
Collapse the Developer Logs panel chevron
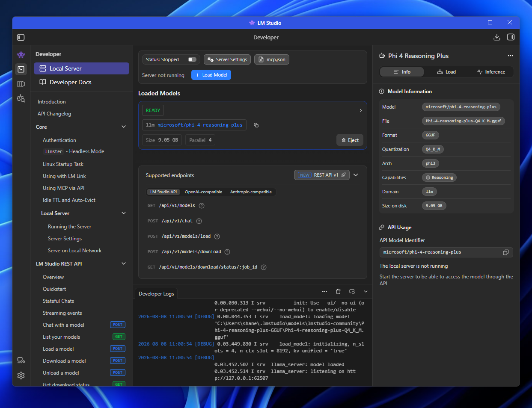366,291
